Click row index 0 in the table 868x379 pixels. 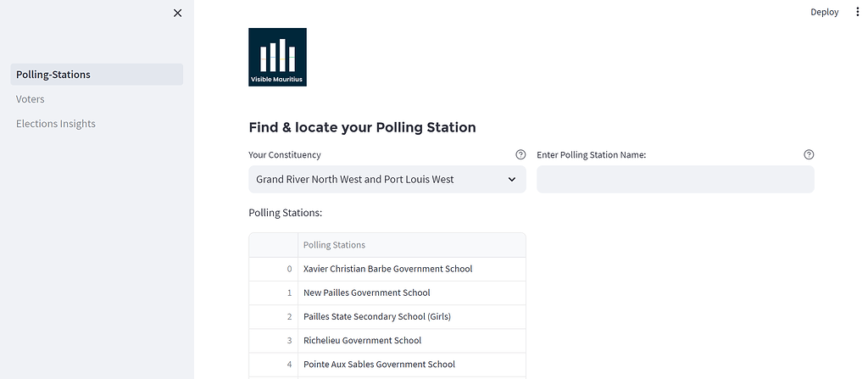click(288, 269)
